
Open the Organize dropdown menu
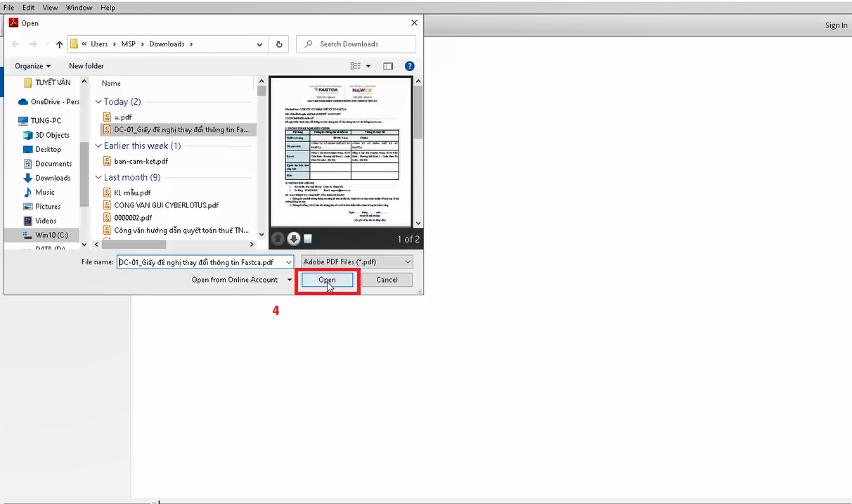coord(32,66)
